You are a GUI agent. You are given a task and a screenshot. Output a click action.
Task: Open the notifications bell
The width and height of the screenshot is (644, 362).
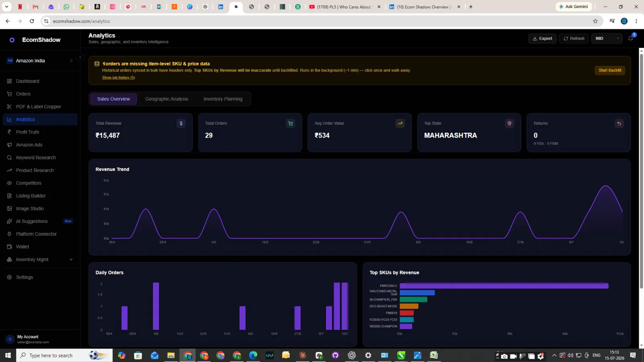tap(631, 39)
